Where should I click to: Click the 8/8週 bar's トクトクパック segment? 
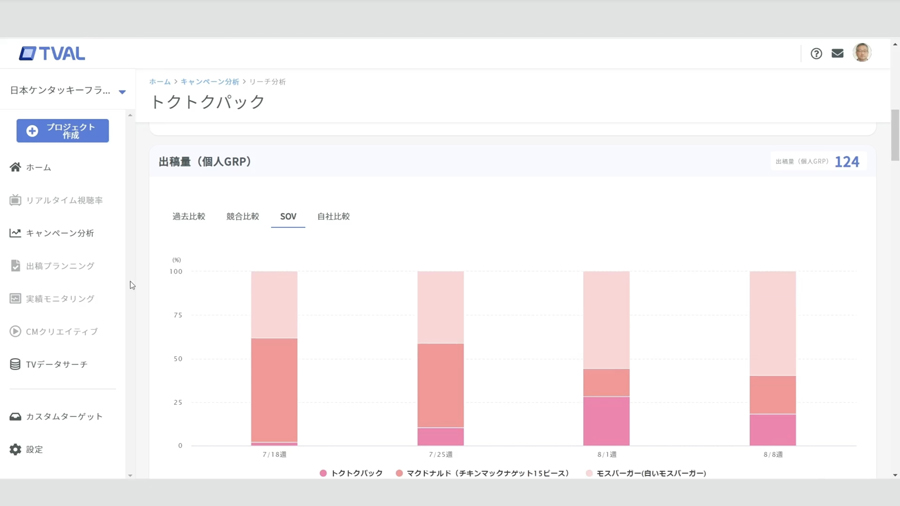click(x=773, y=430)
